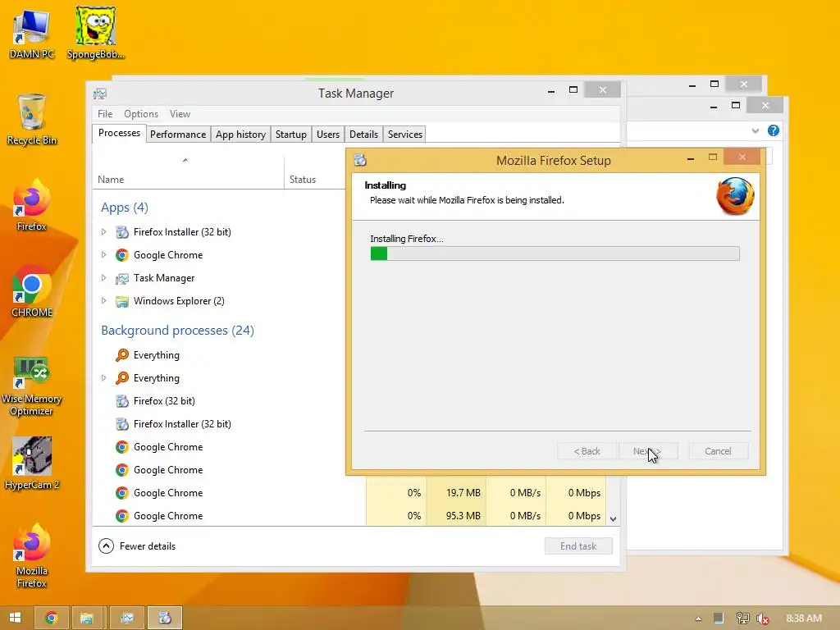
Task: Expand the ribbon chevron in background window
Action: [x=755, y=130]
